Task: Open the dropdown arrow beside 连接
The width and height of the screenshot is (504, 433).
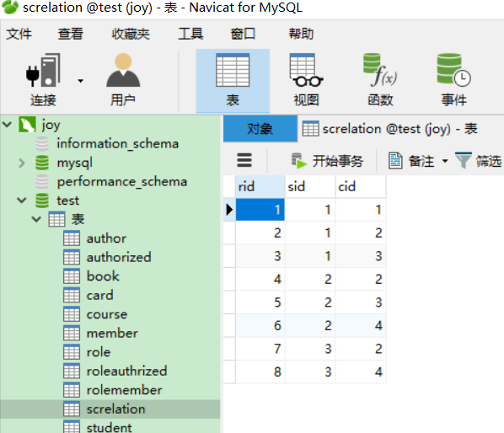Action: (x=80, y=81)
